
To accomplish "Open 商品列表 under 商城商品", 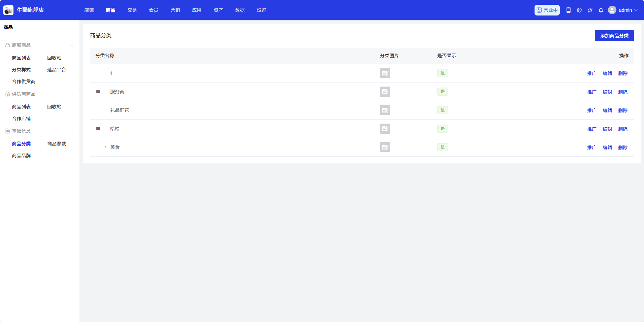I will point(21,58).
